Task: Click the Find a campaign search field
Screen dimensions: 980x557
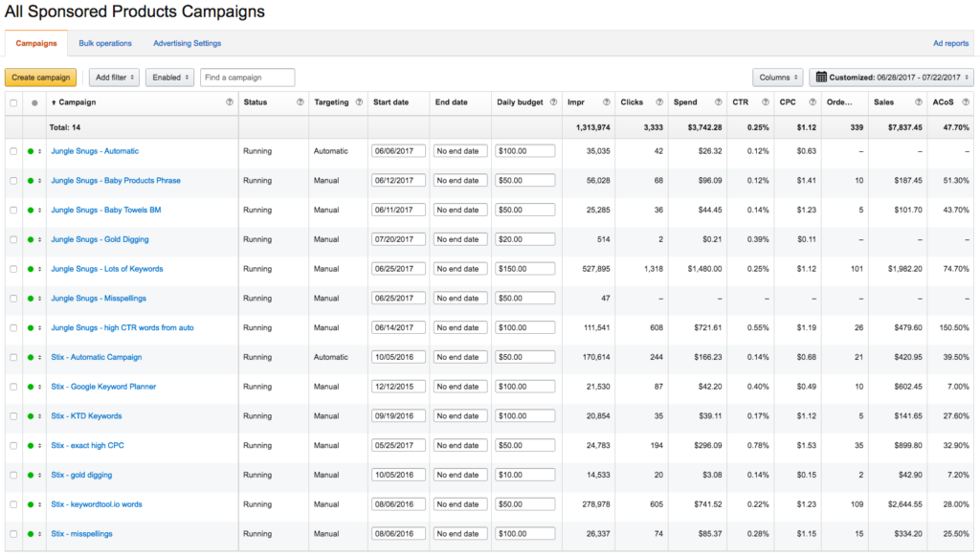Action: click(x=247, y=78)
